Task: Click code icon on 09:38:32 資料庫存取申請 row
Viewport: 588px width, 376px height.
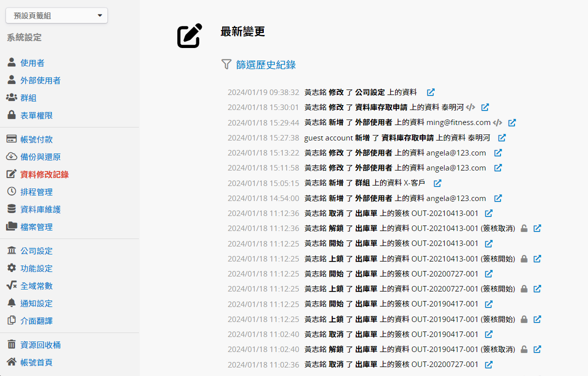Action: pos(470,107)
